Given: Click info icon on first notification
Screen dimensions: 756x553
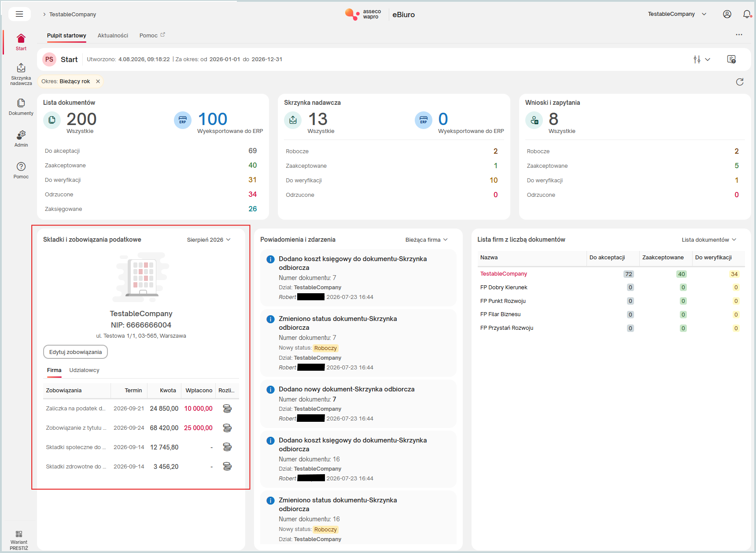Looking at the screenshot, I should pyautogui.click(x=271, y=259).
